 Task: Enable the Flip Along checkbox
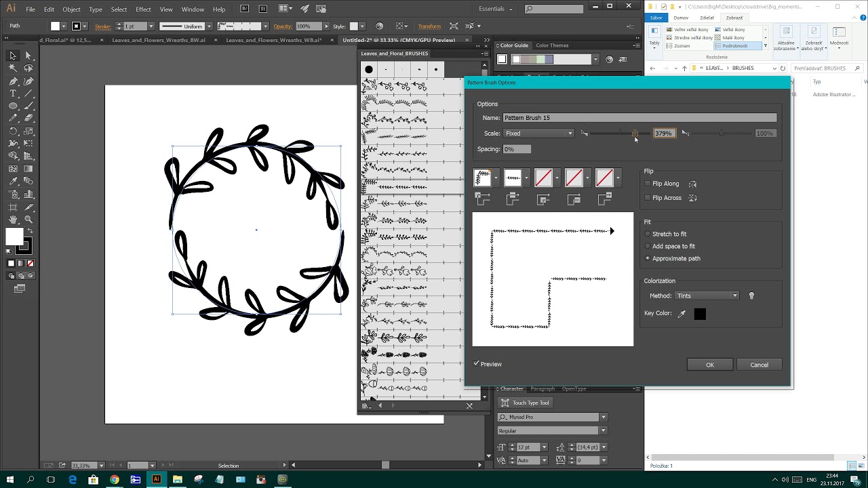click(x=648, y=184)
